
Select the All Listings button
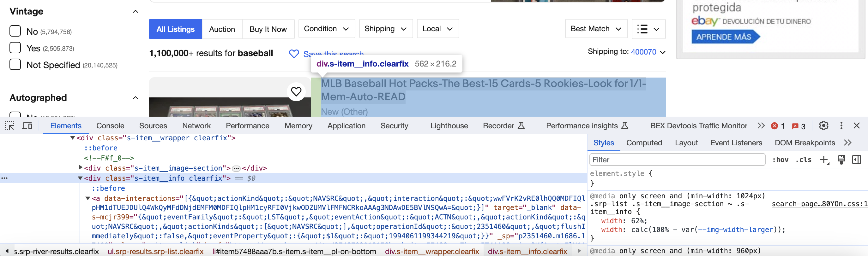175,29
